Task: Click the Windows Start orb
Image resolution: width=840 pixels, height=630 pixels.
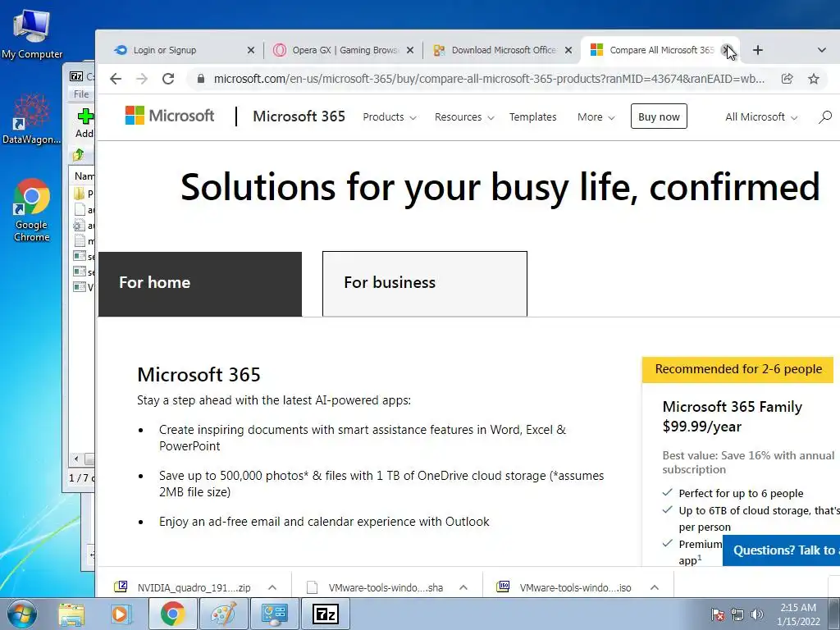Action: point(21,614)
